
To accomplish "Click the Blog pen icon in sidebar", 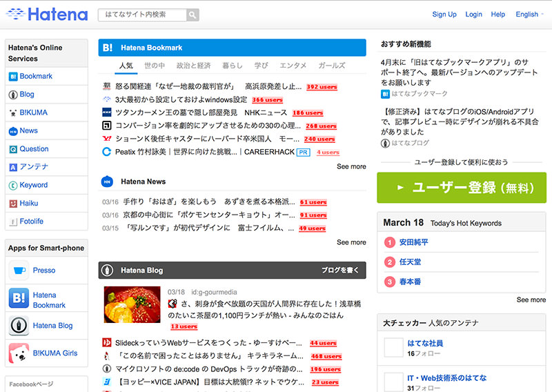I will pyautogui.click(x=13, y=95).
